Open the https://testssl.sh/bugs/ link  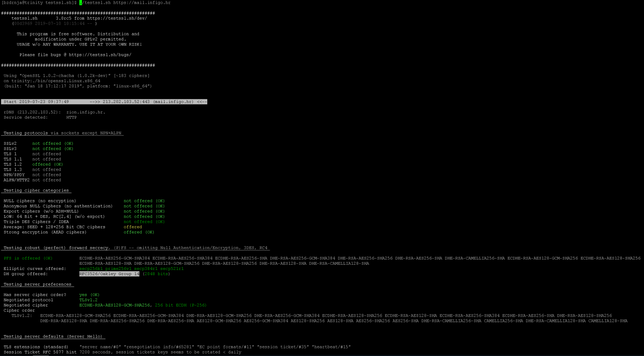(100, 55)
